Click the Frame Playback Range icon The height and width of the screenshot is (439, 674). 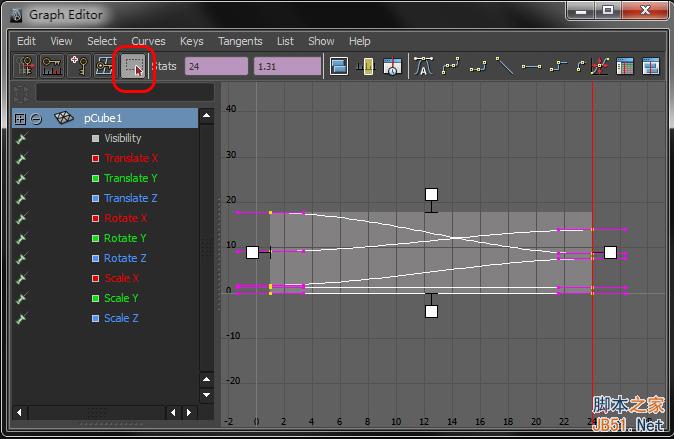pos(366,67)
